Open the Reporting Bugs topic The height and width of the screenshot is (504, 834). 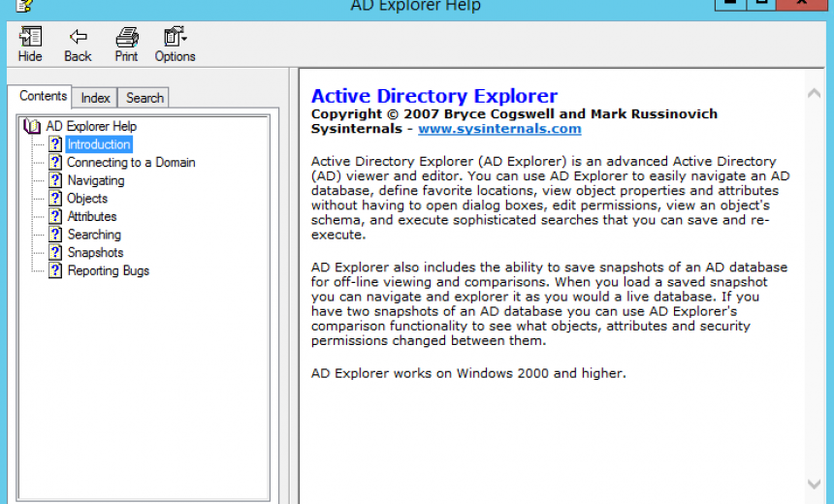108,270
